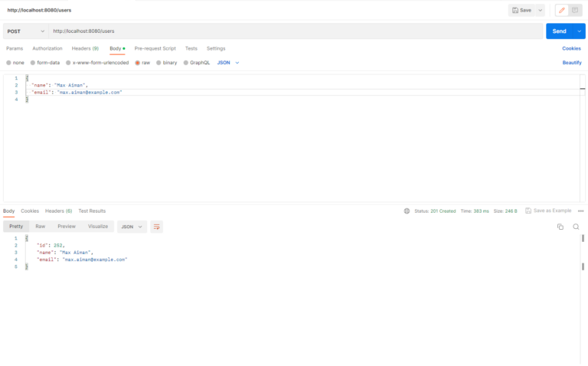This screenshot has width=588, height=366.
Task: Click the Beautify link
Action: click(x=571, y=63)
